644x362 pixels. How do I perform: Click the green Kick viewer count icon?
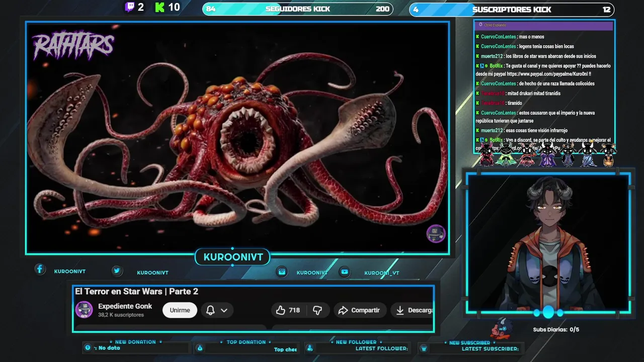click(x=160, y=7)
